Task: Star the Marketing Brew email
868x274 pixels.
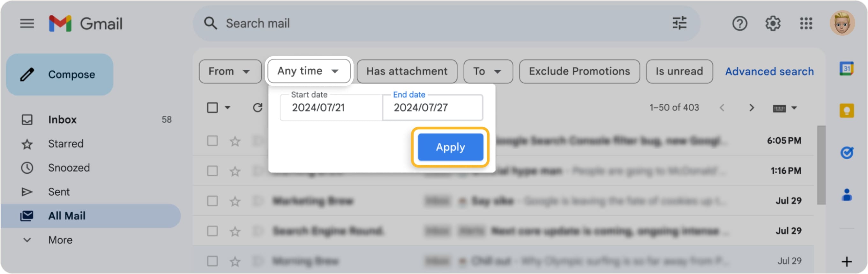Action: (x=235, y=200)
